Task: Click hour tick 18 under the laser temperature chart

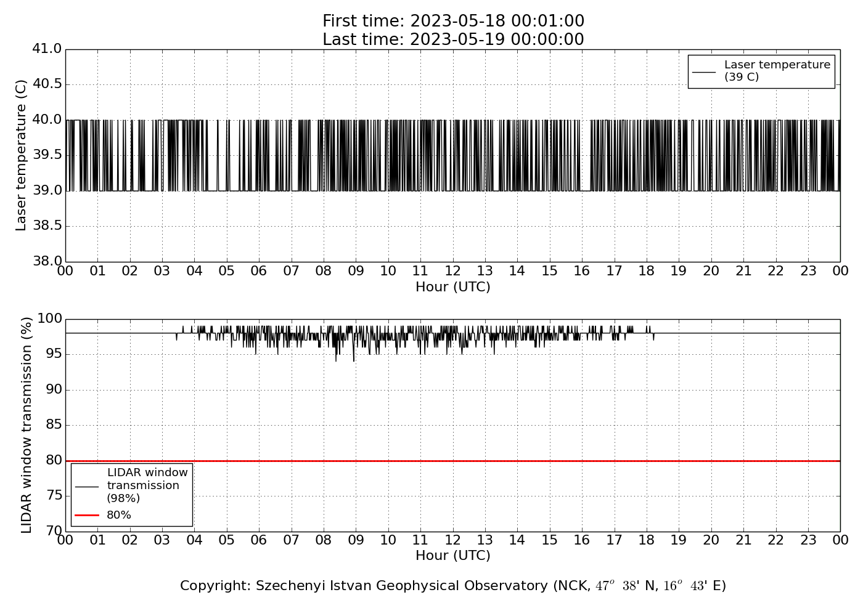Action: pos(647,271)
